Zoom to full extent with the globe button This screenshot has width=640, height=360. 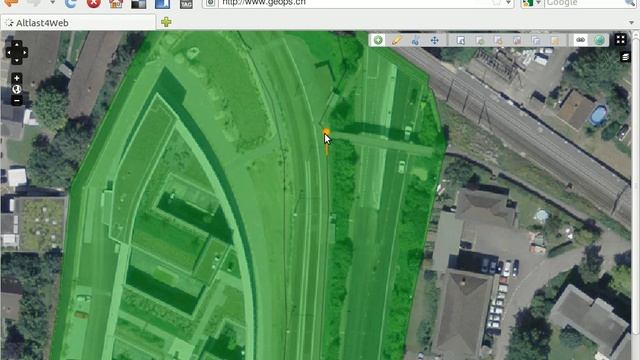[17, 89]
